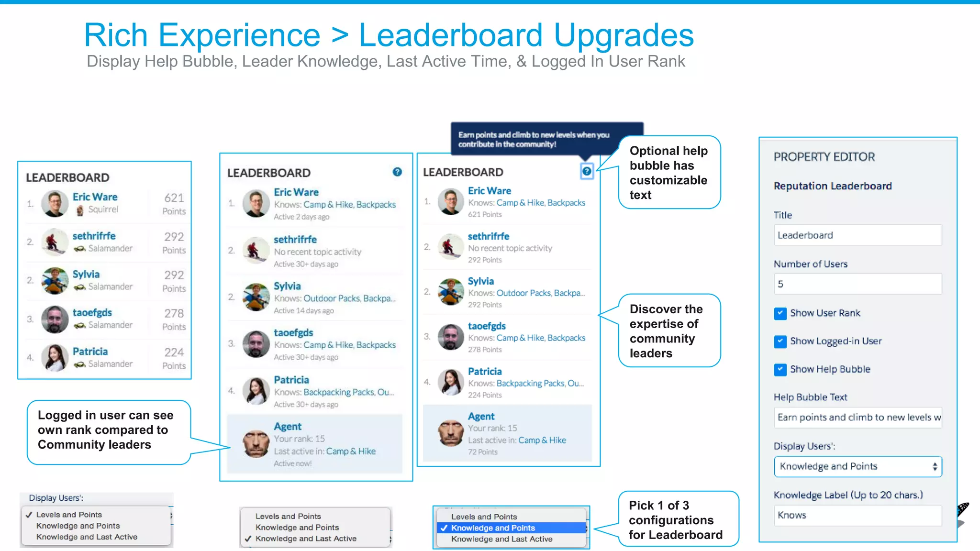The width and height of the screenshot is (980, 551).
Task: Click Camp & Hike, Backpacks under Eric Ware in the middle leaderboard
Action: coord(350,205)
